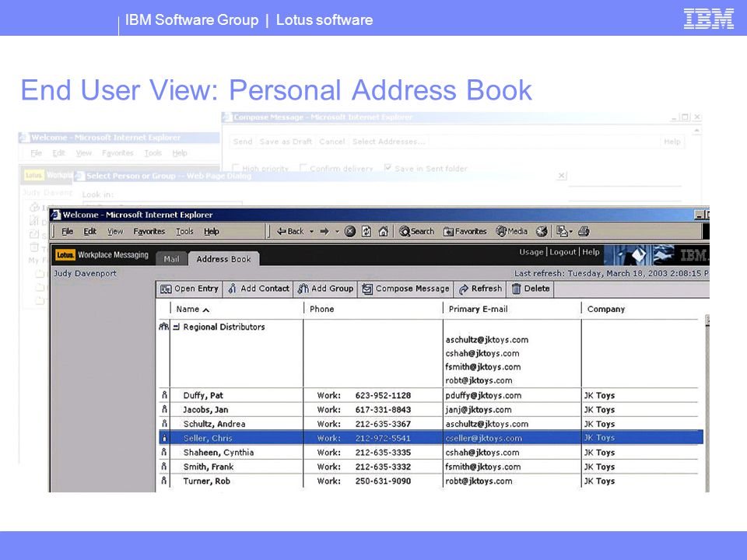Click person icon beside Smith, Frank
This screenshot has height=560, width=747.
tap(164, 466)
